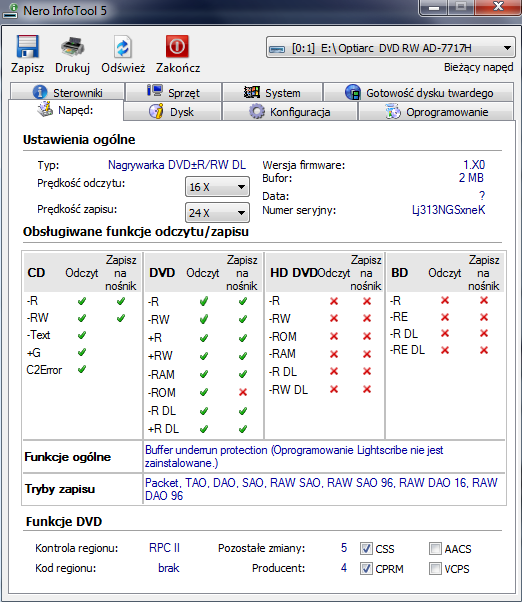Image resolution: width=522 pixels, height=602 pixels.
Task: Switch to the Dysk tab
Action: pos(172,112)
